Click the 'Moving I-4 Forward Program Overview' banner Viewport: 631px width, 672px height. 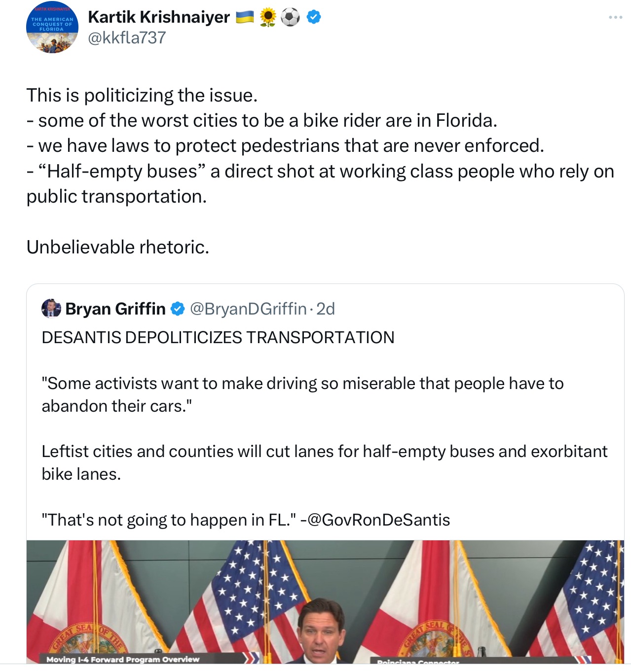pyautogui.click(x=123, y=659)
